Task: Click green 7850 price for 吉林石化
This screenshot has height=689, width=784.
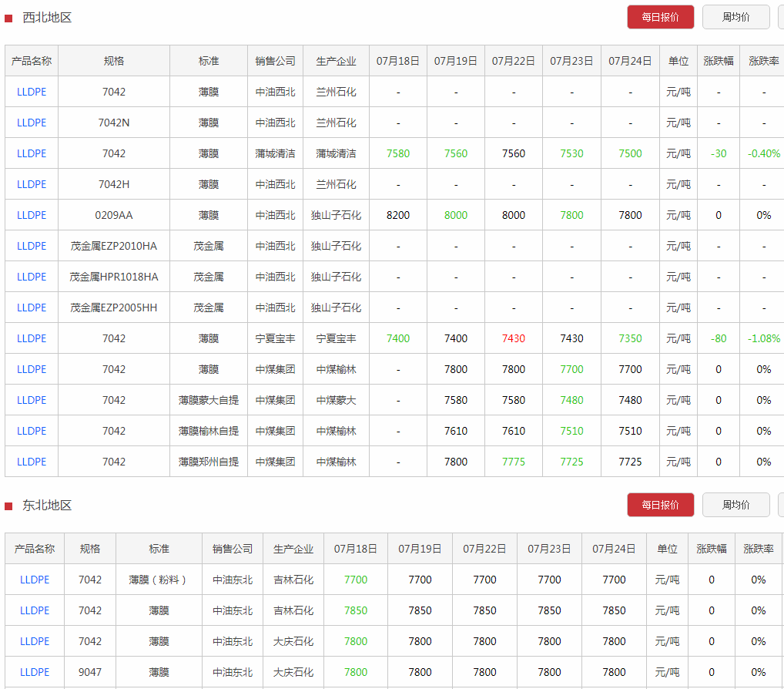Action: (x=356, y=610)
